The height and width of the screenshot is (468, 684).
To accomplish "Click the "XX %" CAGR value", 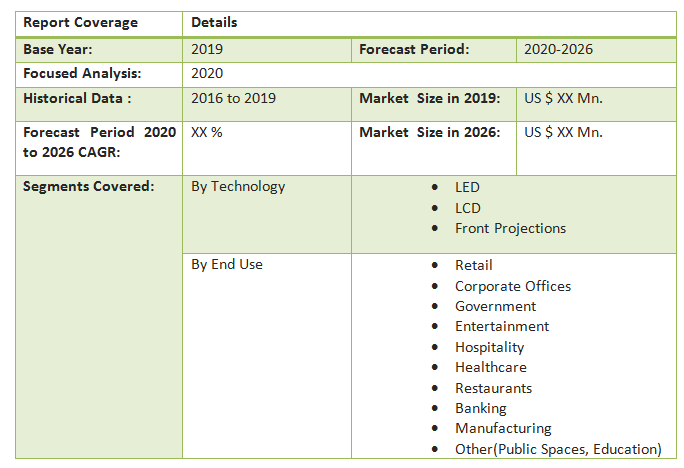I will (207, 133).
